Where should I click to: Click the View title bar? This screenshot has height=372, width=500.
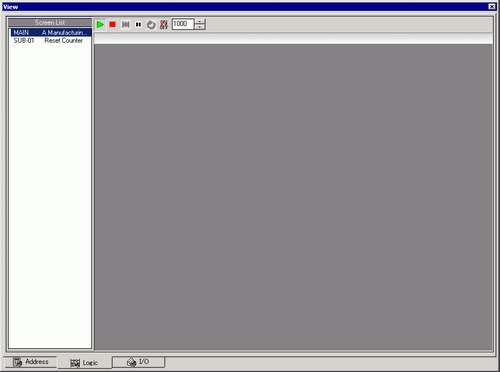(247, 7)
